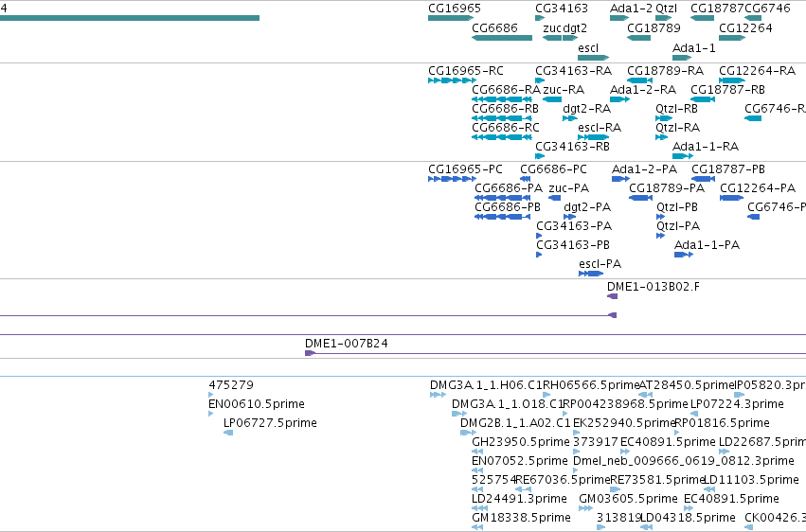Select the EN00610.5prime EST label
This screenshot has height=532, width=806.
(257, 404)
